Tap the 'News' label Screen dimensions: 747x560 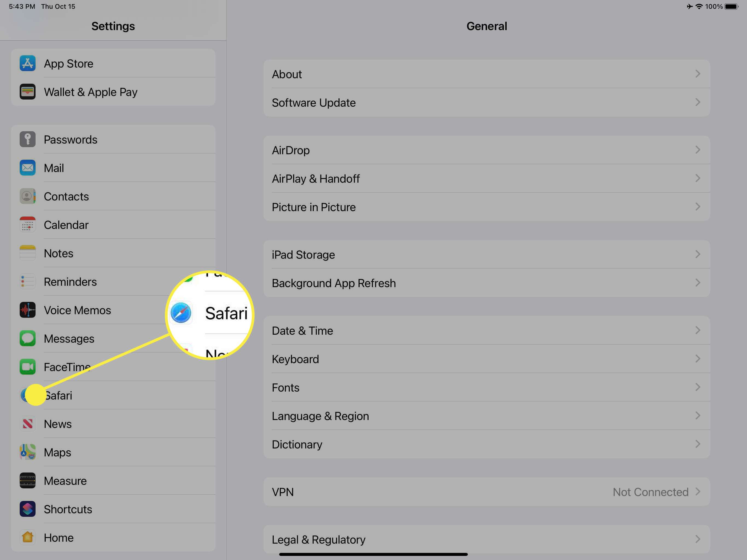click(x=58, y=424)
